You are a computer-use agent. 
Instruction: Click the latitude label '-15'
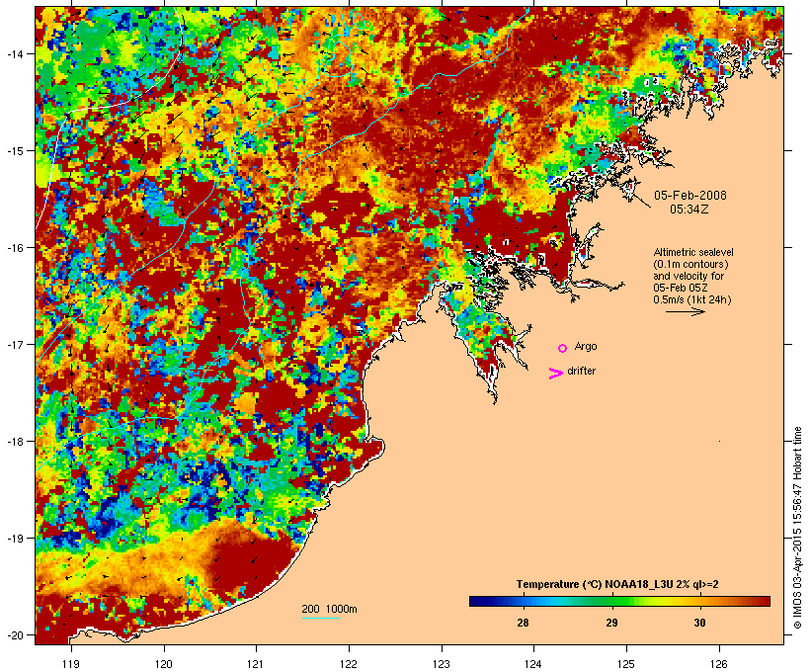(15, 151)
